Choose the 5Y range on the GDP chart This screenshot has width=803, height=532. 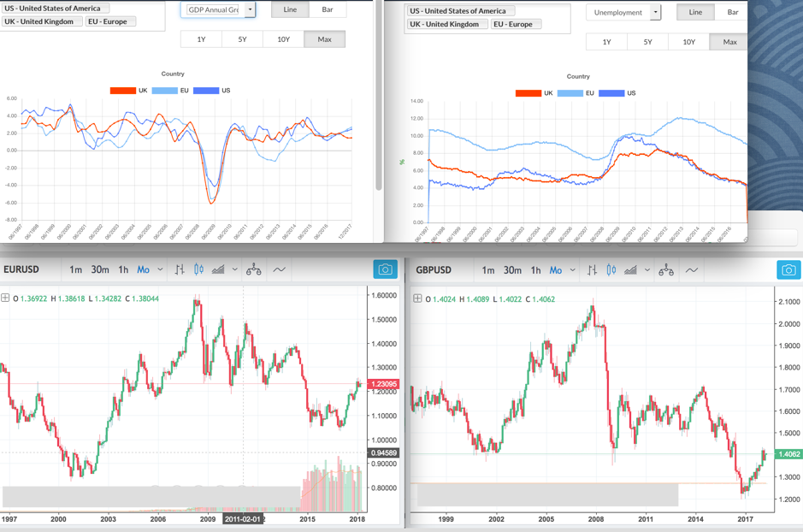[242, 39]
